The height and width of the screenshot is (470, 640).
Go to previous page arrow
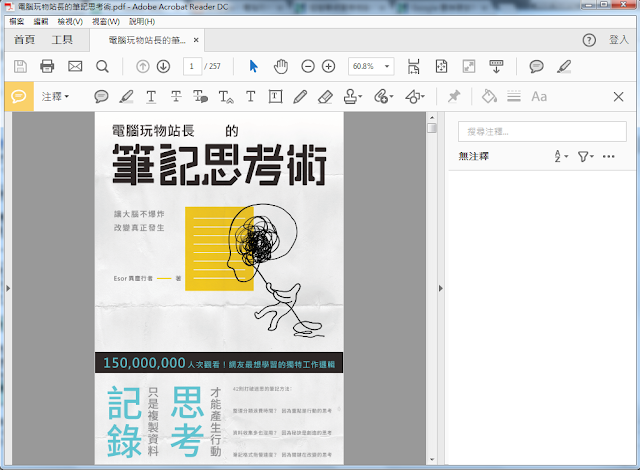tap(142, 66)
